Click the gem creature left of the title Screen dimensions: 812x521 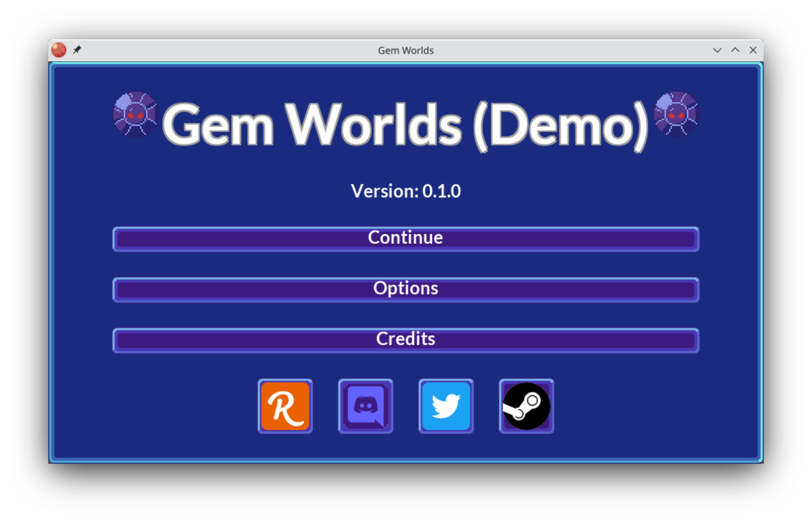tap(135, 114)
